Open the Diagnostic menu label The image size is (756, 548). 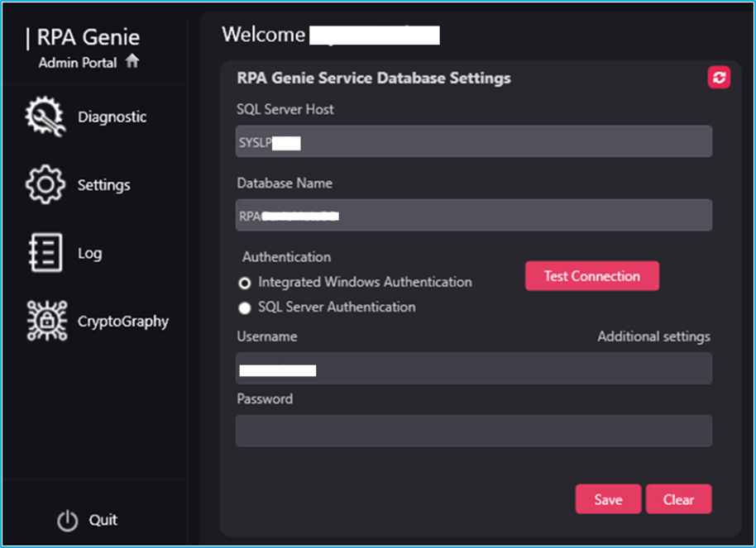click(x=112, y=117)
